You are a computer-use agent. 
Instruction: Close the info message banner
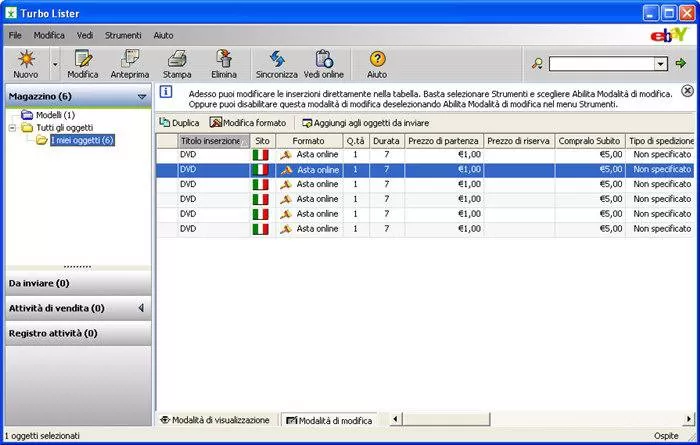pyautogui.click(x=687, y=90)
